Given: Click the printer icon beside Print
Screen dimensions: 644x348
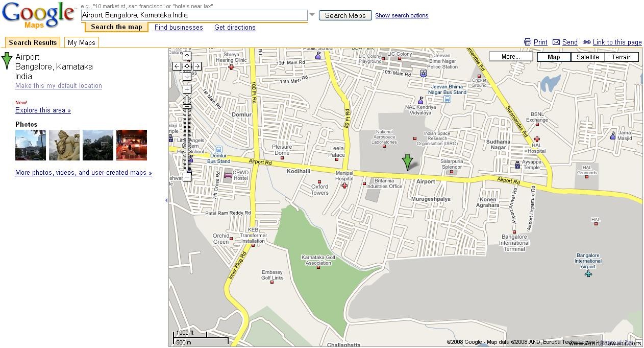Looking at the screenshot, I should [528, 42].
